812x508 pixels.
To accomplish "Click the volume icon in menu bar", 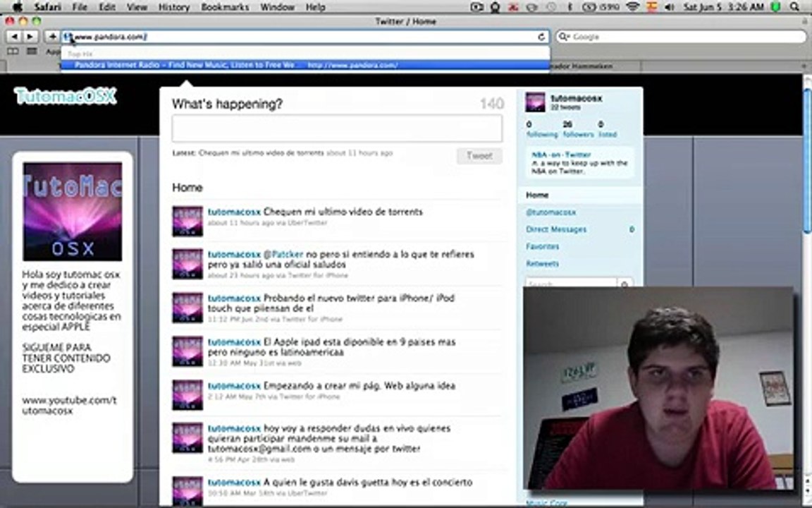I will (670, 7).
